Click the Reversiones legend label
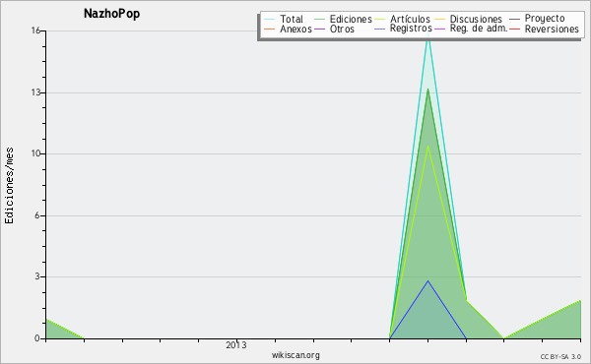591x364 pixels. point(552,29)
